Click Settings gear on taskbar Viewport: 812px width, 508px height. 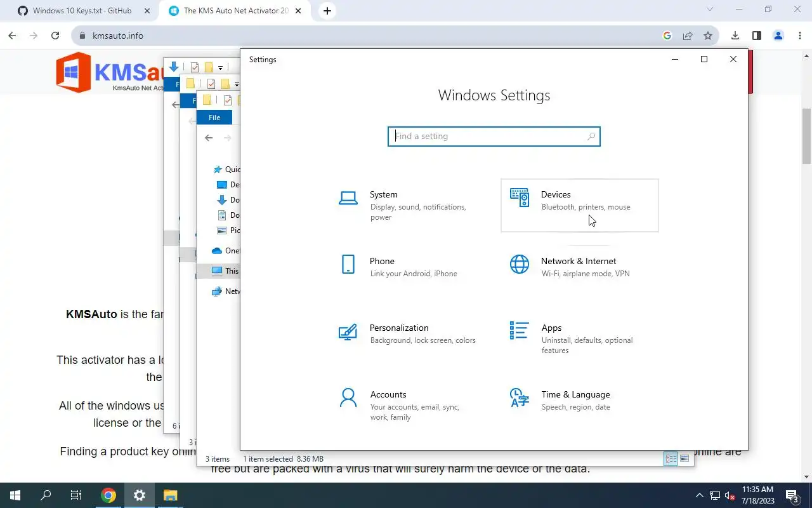click(140, 495)
